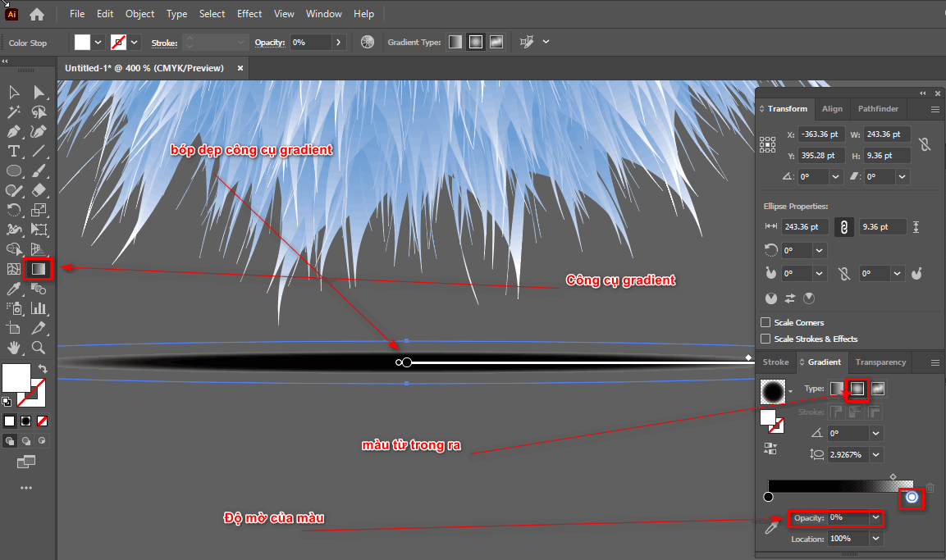Select the Type tool
This screenshot has height=560, width=946.
tap(14, 151)
